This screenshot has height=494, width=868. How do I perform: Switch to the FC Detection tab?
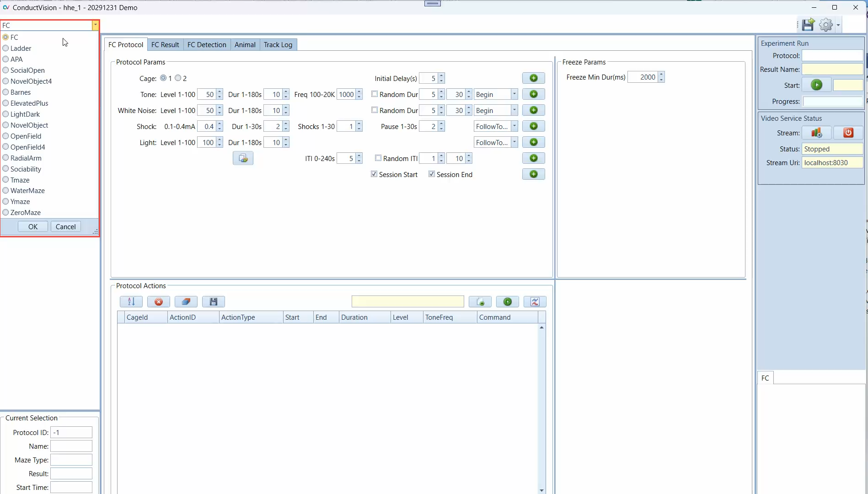[x=207, y=45]
